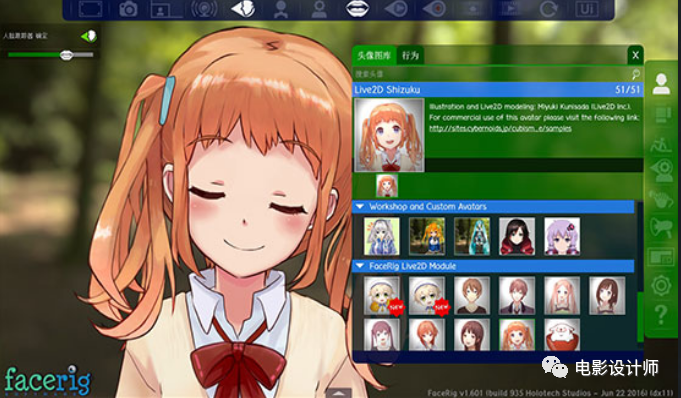The width and height of the screenshot is (681, 398).
Task: Toggle the face tracking mask icon in toolbar
Action: pyautogui.click(x=243, y=9)
